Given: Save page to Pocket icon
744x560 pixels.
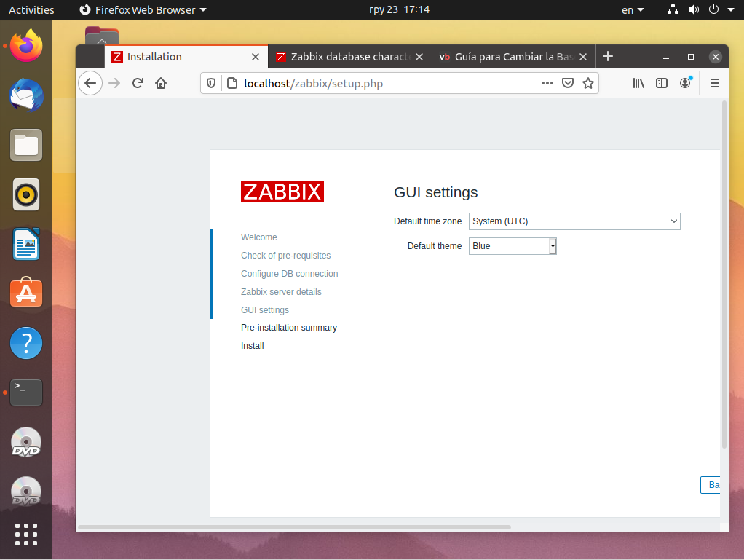Looking at the screenshot, I should [x=568, y=84].
